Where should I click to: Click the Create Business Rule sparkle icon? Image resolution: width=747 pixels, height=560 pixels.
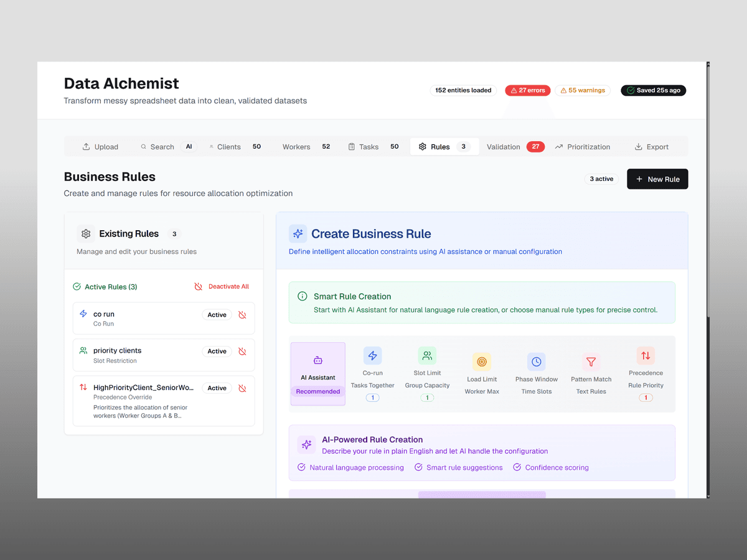pyautogui.click(x=298, y=234)
